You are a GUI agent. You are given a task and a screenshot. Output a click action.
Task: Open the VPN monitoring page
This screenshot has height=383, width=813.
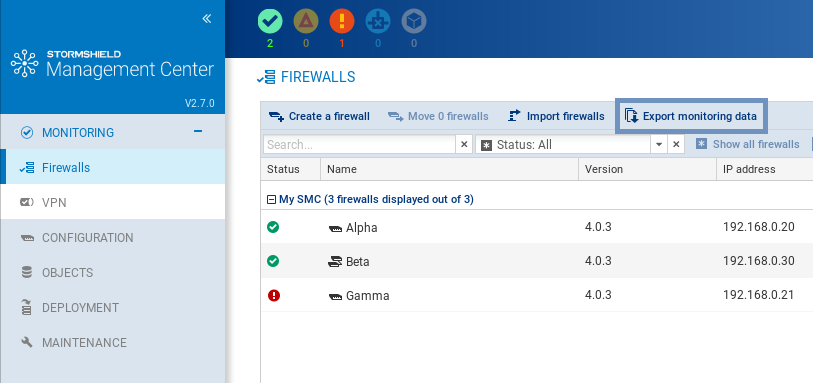click(113, 202)
